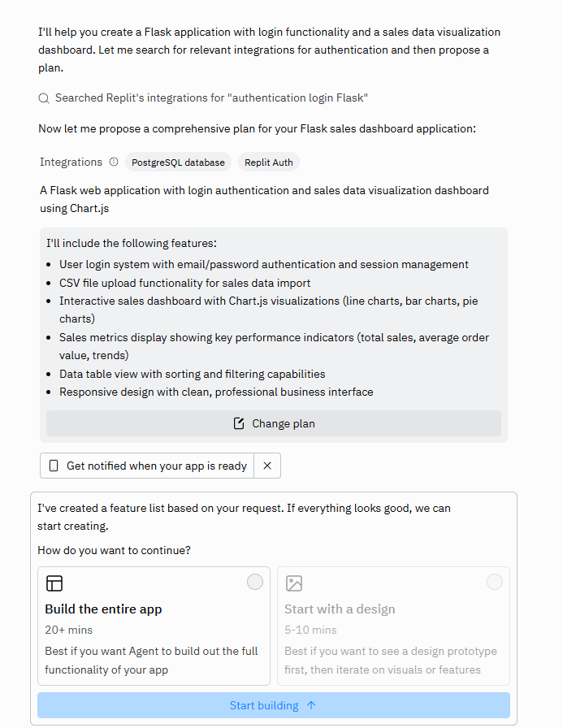Click the PostgreSQL database integration chip

coord(178,162)
